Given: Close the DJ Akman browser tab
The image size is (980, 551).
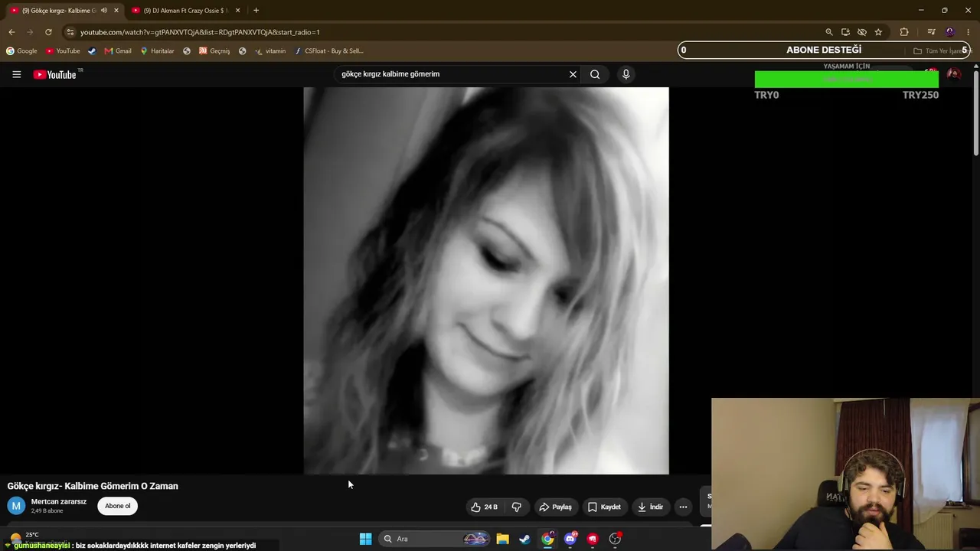Looking at the screenshot, I should tap(237, 11).
